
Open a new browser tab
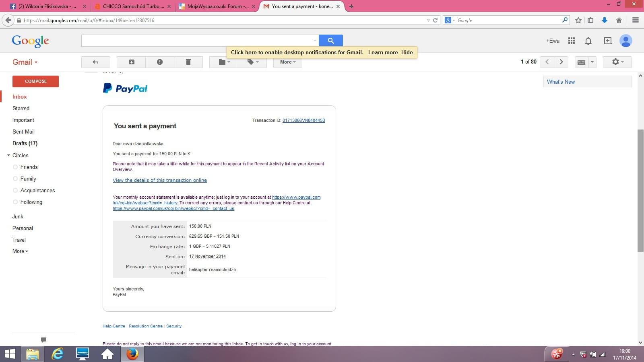[x=351, y=6]
